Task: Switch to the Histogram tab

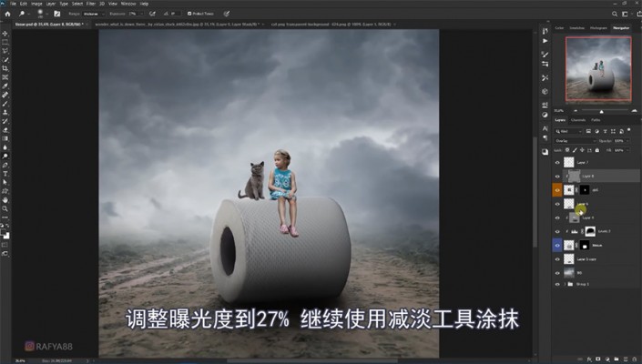Action: point(598,28)
